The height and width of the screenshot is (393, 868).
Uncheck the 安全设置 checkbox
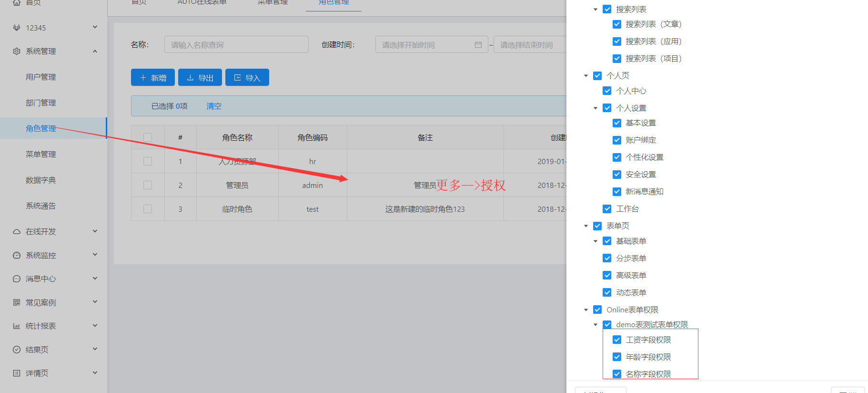pos(617,175)
